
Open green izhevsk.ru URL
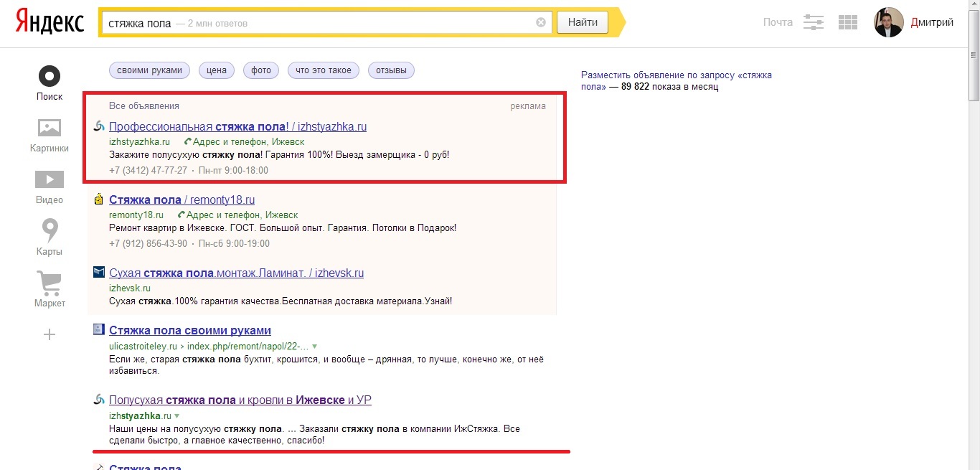pos(130,288)
